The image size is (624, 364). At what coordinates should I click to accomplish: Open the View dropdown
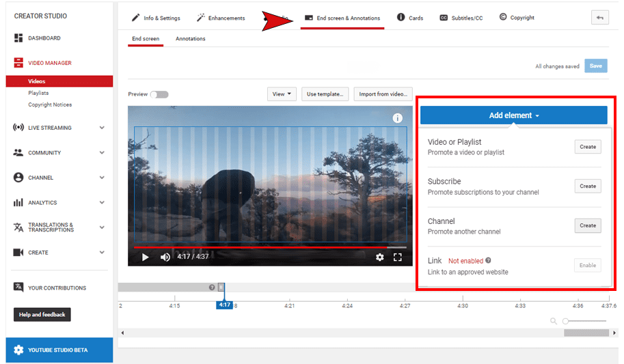click(x=282, y=94)
